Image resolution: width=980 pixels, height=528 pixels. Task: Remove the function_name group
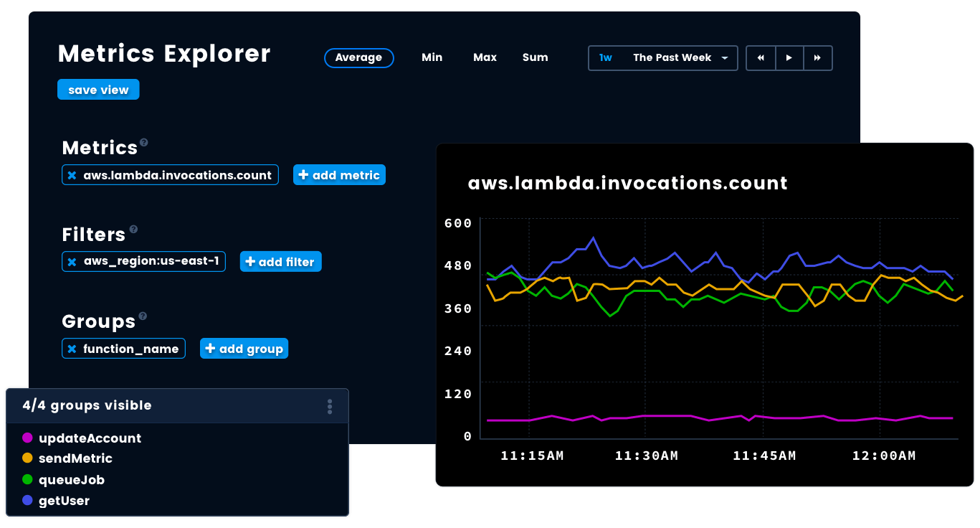72,348
